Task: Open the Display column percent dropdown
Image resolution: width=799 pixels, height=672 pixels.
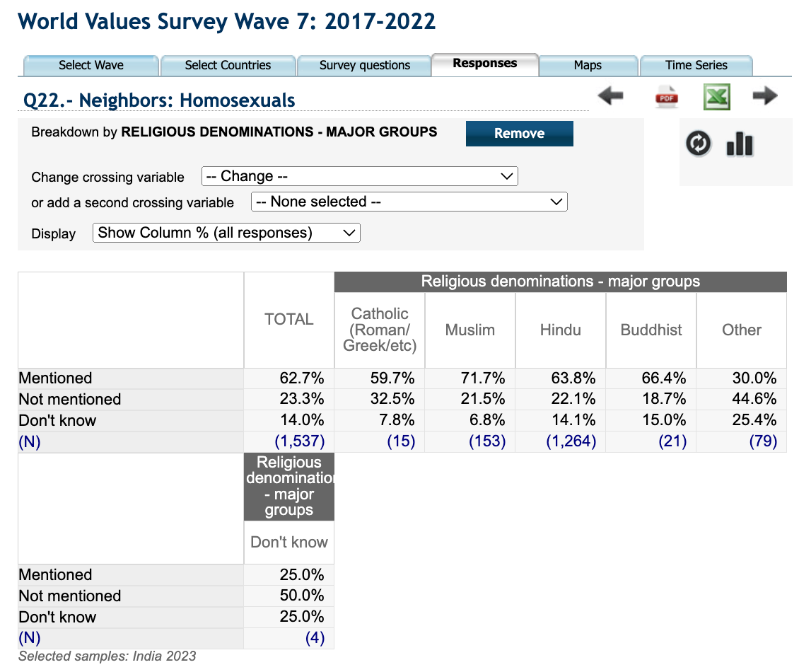Action: 226,233
